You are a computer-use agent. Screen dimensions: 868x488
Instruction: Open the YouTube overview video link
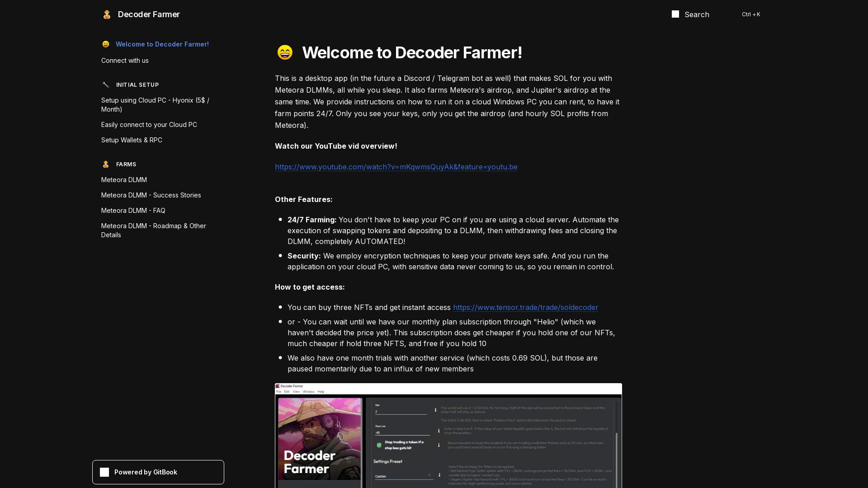click(x=396, y=167)
